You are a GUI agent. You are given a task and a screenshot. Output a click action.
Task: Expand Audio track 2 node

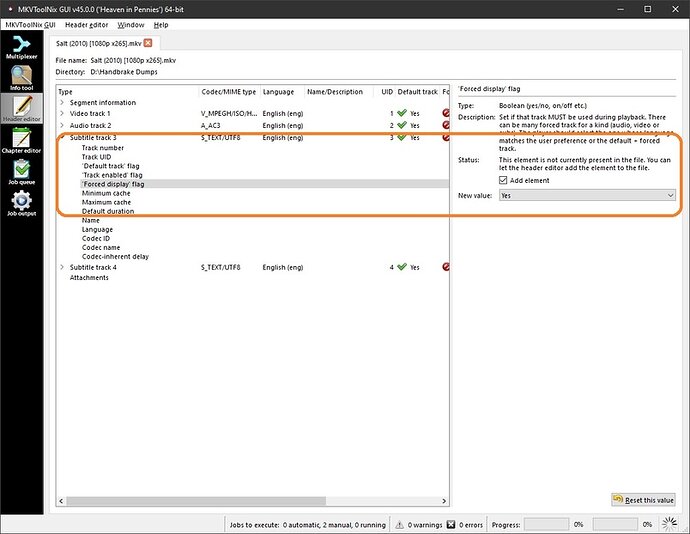coord(62,125)
